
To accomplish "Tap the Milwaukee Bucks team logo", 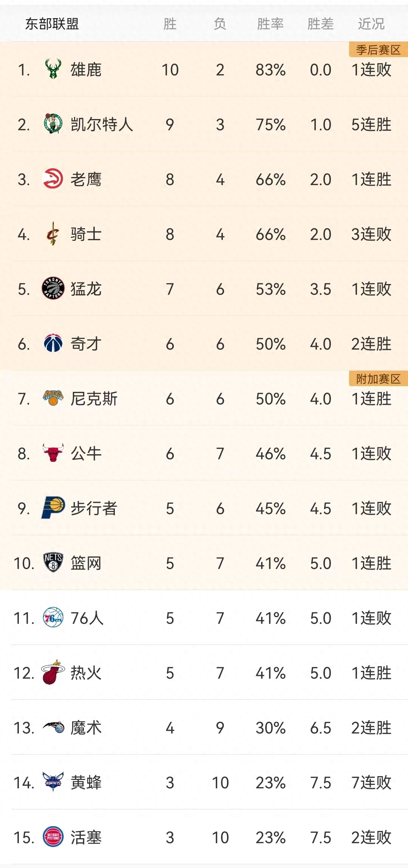I will [x=53, y=69].
